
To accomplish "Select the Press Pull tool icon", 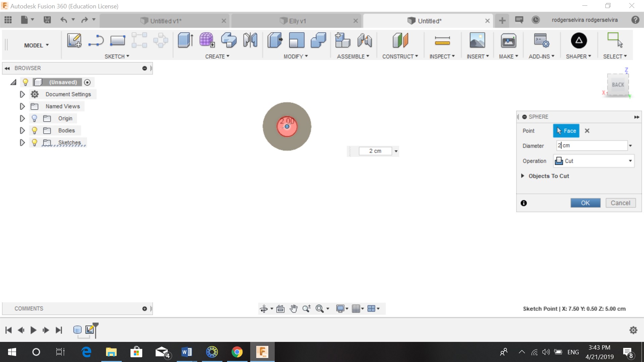I will [275, 40].
